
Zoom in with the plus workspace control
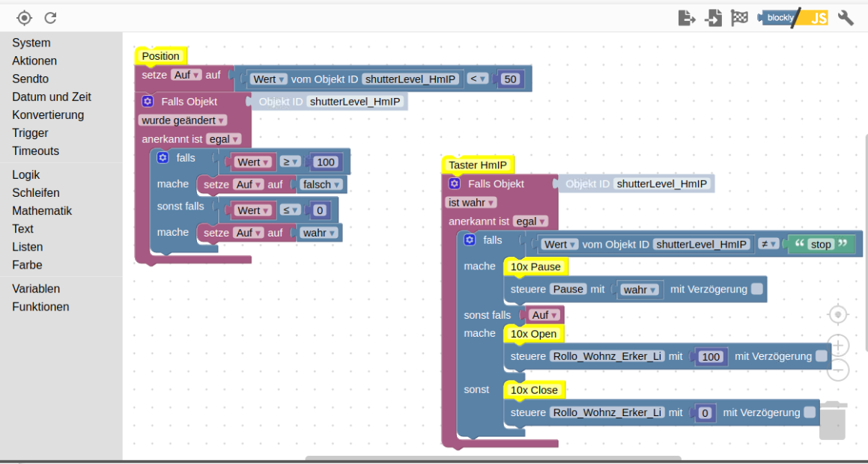click(838, 346)
